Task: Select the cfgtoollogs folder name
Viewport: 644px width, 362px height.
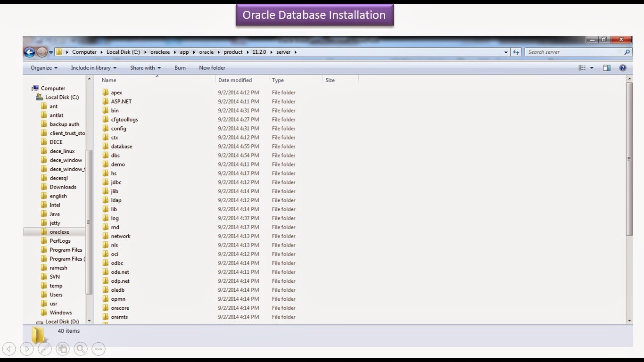Action: (x=124, y=120)
